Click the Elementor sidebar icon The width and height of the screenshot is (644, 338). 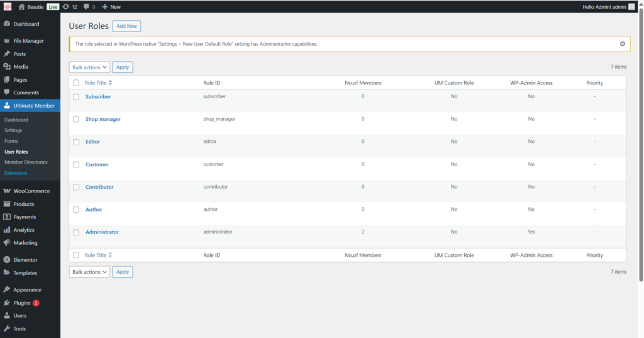tap(7, 260)
